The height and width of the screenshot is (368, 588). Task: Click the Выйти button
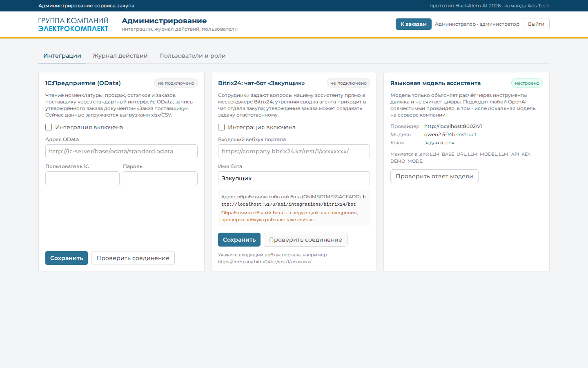click(x=536, y=24)
